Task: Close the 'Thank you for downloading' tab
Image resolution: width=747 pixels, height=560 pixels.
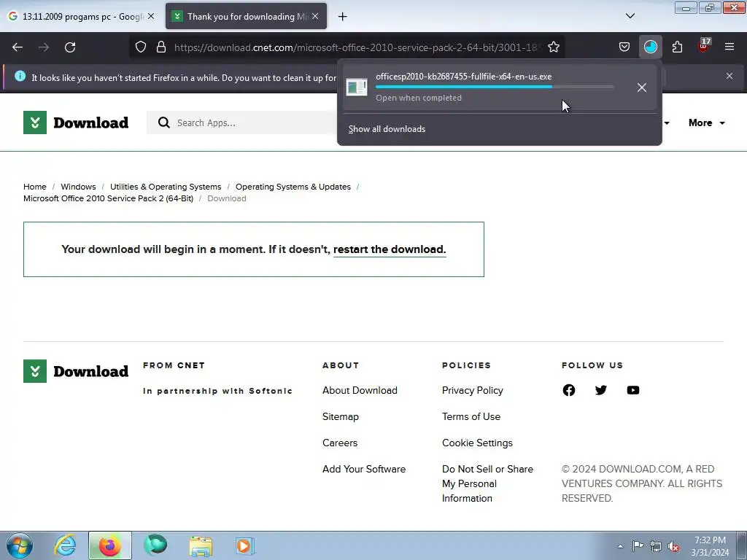Action: [315, 16]
